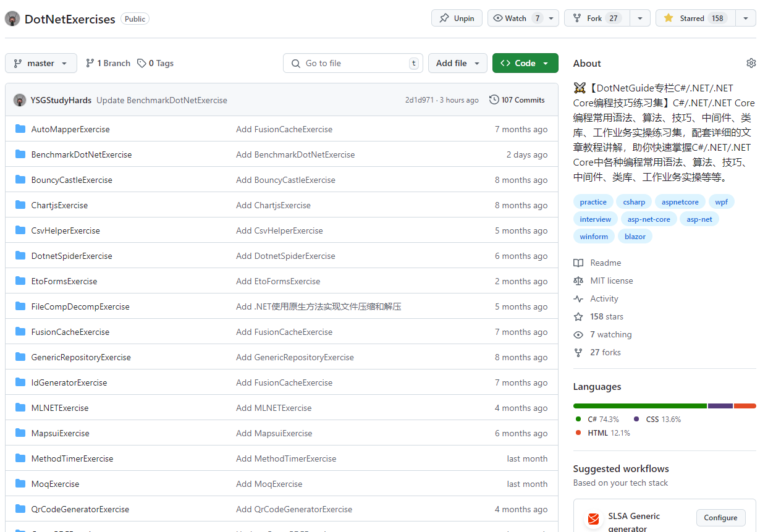Image resolution: width=768 pixels, height=532 pixels.
Task: Click the MIT license scale icon
Action: point(578,281)
